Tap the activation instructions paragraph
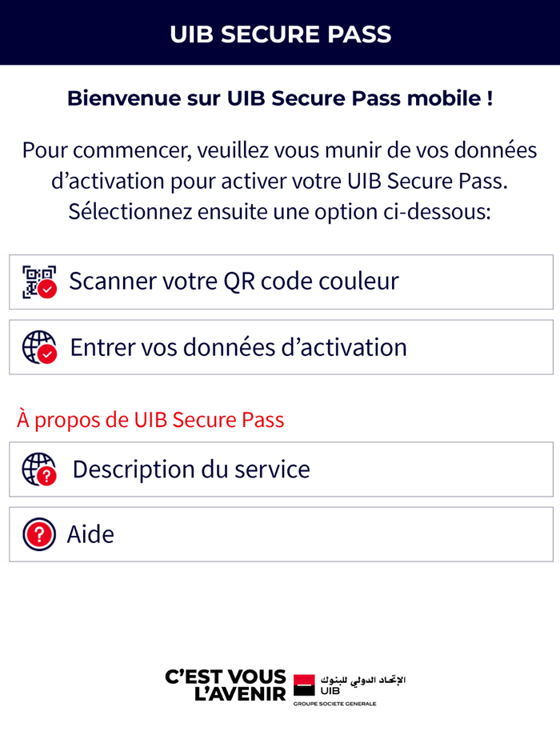The width and height of the screenshot is (560, 747). (x=280, y=180)
